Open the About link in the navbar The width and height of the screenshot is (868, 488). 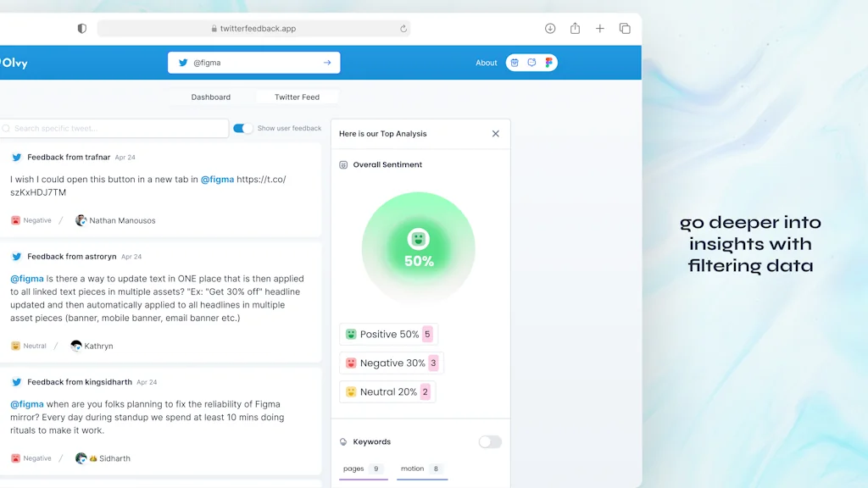486,63
